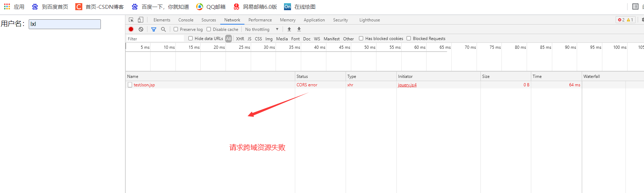Filter requests by Img
644x193 pixels.
269,39
